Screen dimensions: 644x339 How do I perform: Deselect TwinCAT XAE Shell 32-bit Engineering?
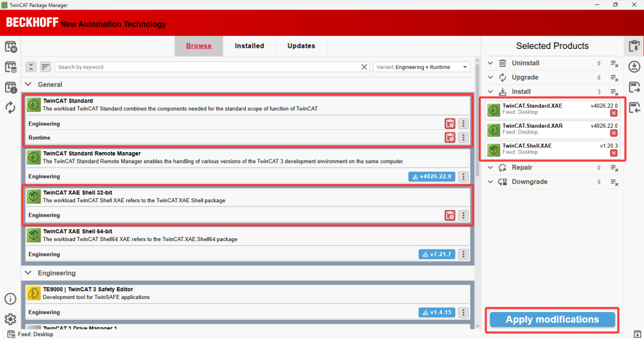[450, 215]
